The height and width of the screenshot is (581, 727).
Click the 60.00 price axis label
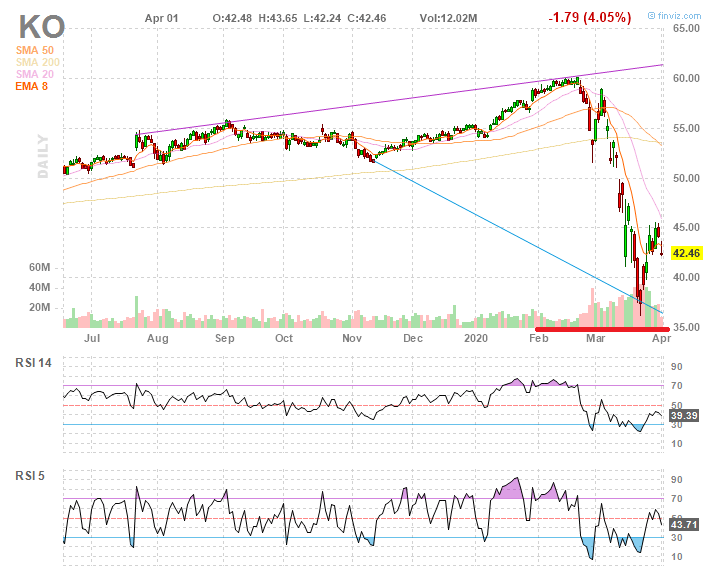[x=686, y=78]
